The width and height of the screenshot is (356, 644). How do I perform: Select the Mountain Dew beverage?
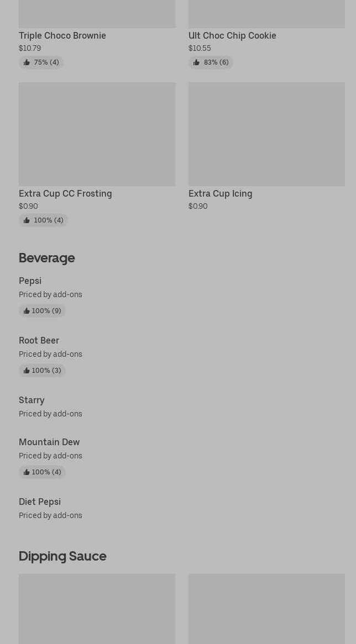(x=49, y=442)
